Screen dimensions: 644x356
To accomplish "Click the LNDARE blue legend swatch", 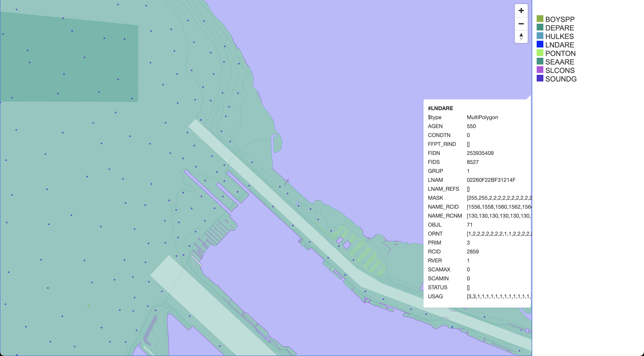I will click(x=540, y=44).
